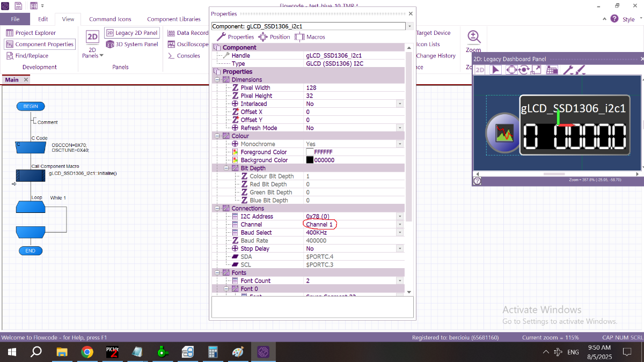Click the 2D mode icon in Dashboard Panel toolbar
This screenshot has width=644, height=362.
[480, 70]
